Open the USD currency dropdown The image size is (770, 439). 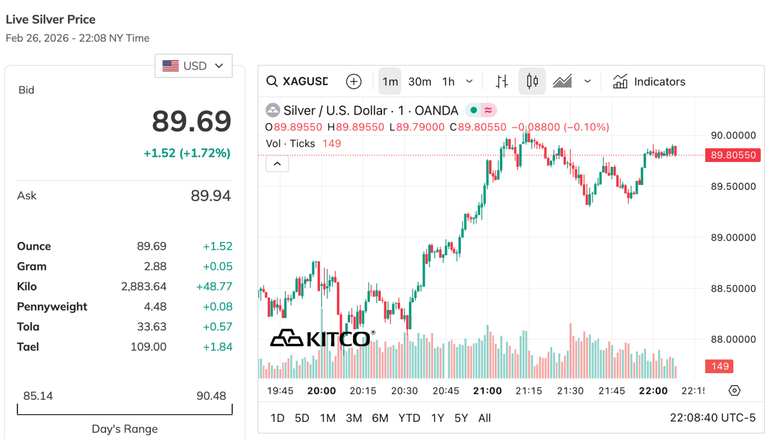pos(194,66)
